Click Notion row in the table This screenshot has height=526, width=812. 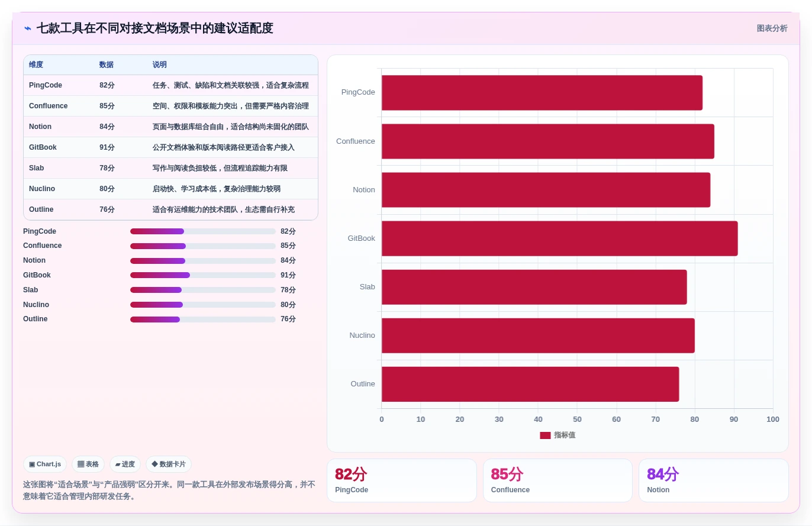tap(170, 127)
